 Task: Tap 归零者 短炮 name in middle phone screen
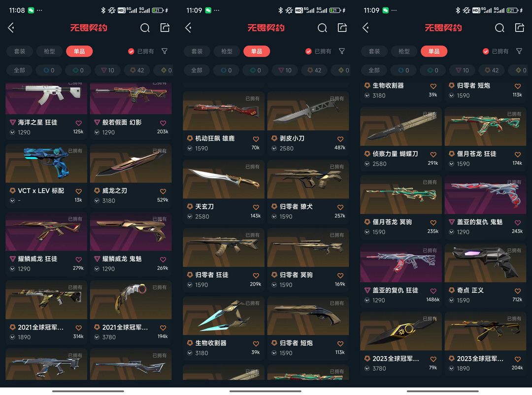click(x=296, y=343)
